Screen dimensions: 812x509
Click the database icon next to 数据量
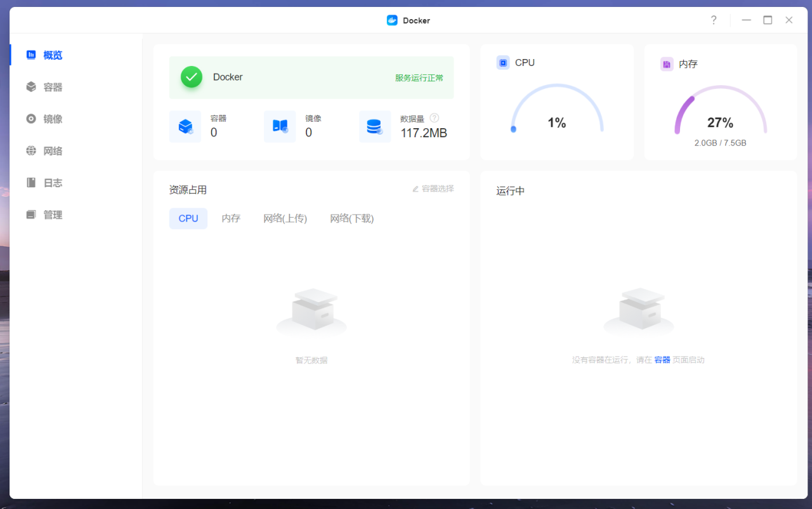tap(375, 126)
